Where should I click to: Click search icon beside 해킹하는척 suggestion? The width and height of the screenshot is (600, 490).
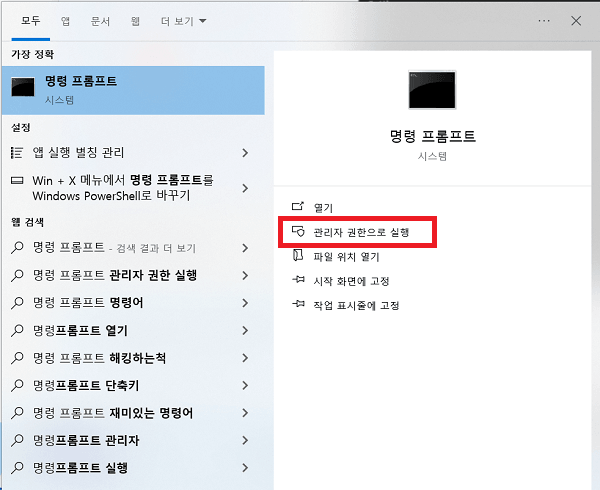17,358
